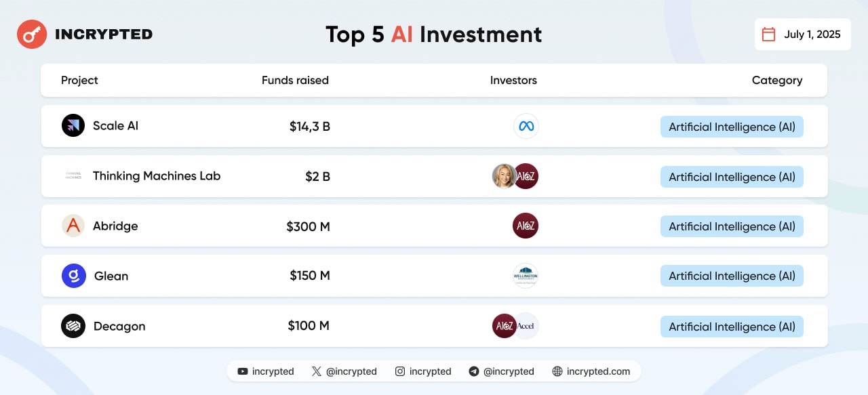Click Scale AI's Artificial Intelligence category tag

(x=732, y=127)
